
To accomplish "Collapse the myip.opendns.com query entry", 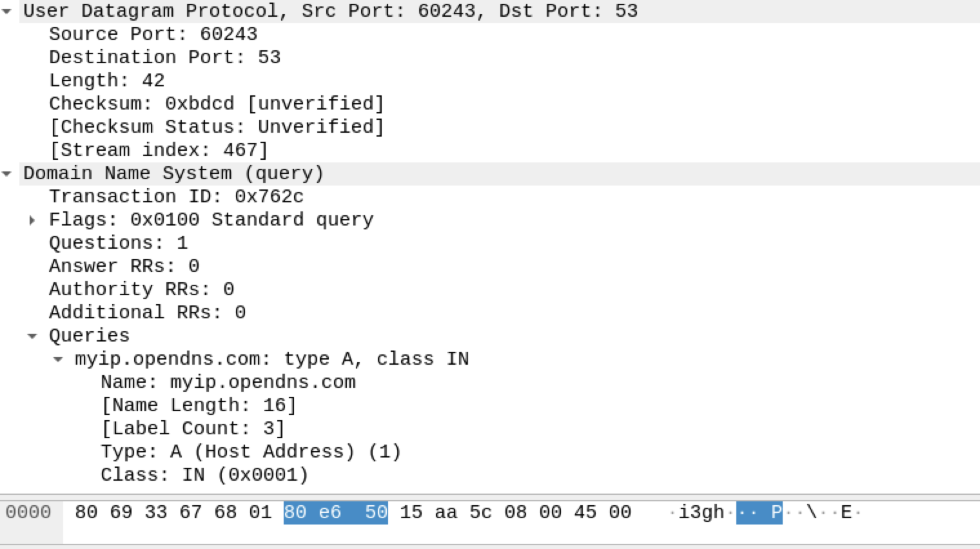I will tap(58, 359).
